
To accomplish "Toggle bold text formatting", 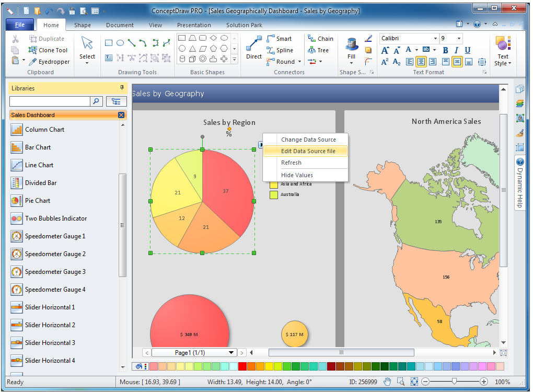I will (x=445, y=50).
